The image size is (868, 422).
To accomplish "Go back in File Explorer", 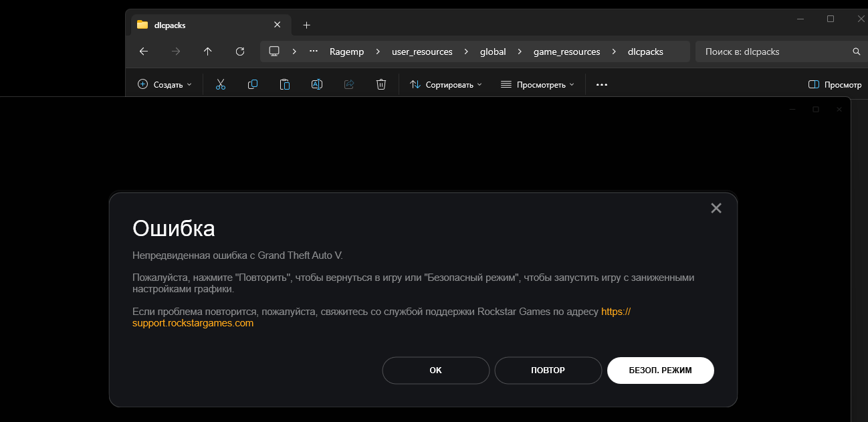I will [x=143, y=51].
